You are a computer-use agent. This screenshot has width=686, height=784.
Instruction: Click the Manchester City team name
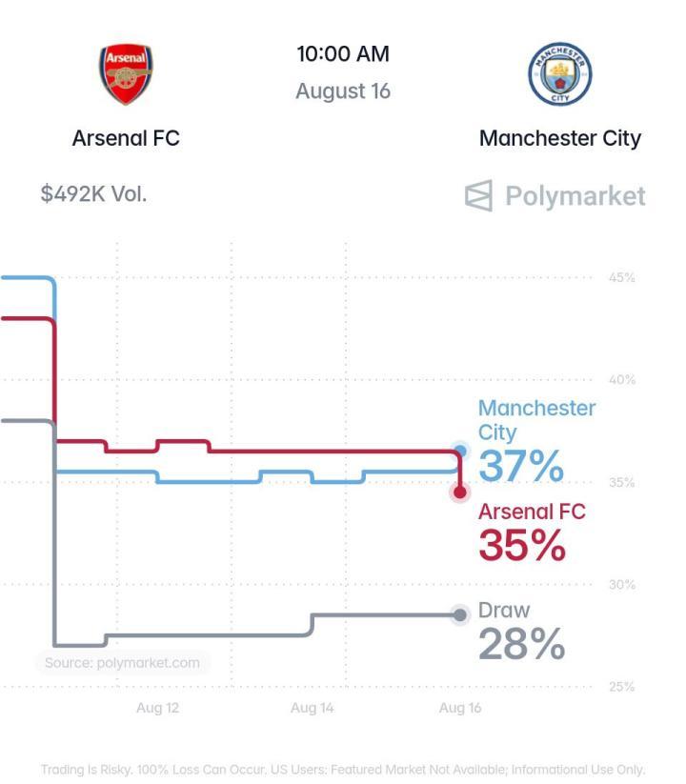[x=560, y=138]
